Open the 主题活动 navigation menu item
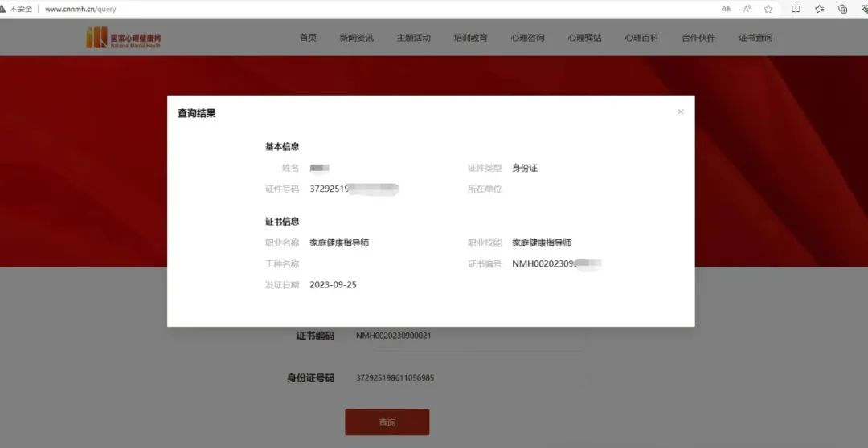 (x=414, y=38)
